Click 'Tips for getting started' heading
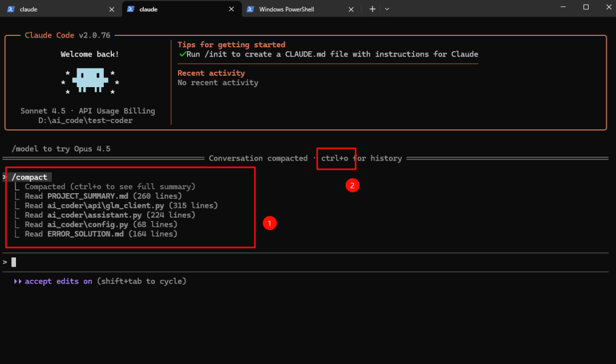The width and height of the screenshot is (616, 364). point(232,44)
